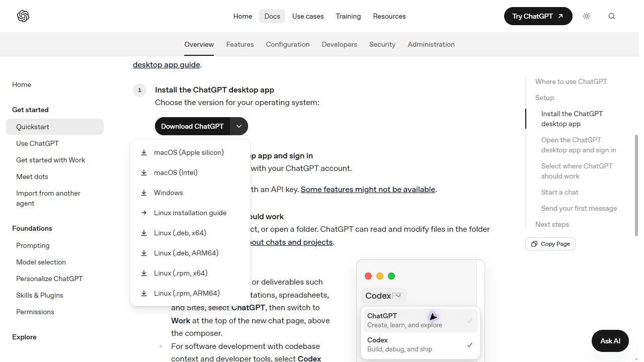Click the Ask AI button
This screenshot has width=644, height=362.
click(x=610, y=341)
